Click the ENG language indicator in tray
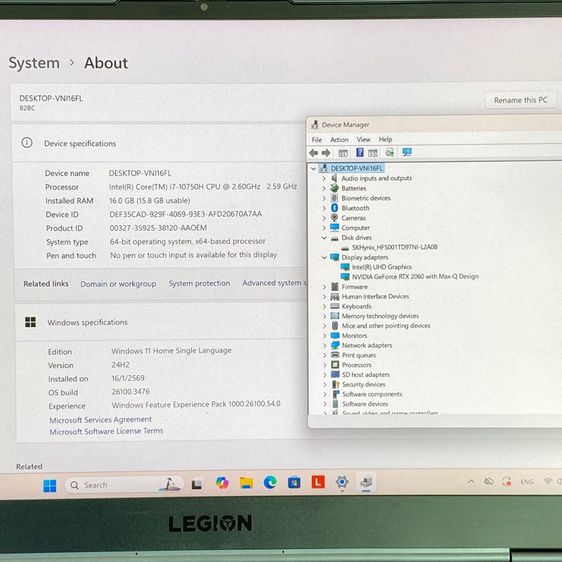Screen dimensions: 562x562 (x=527, y=482)
